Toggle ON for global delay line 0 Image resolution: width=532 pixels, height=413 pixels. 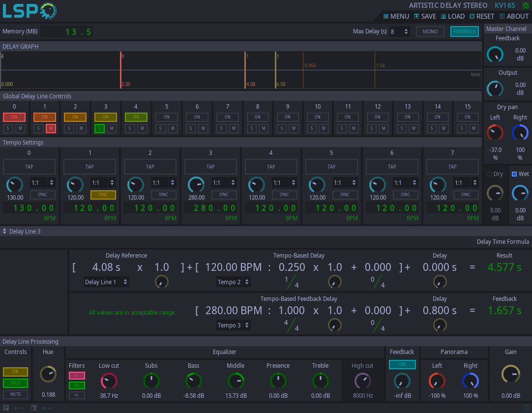pyautogui.click(x=14, y=117)
